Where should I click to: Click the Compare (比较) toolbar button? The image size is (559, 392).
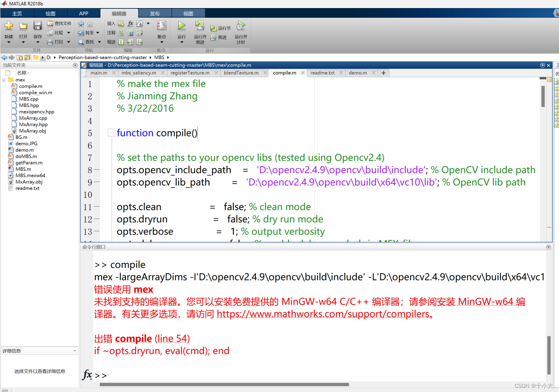(55, 33)
